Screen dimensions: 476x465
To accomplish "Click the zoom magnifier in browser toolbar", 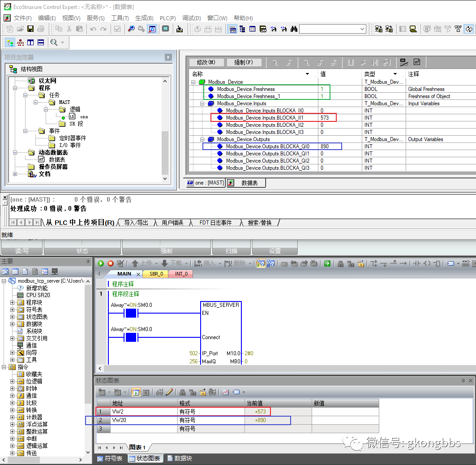I will 54,43.
